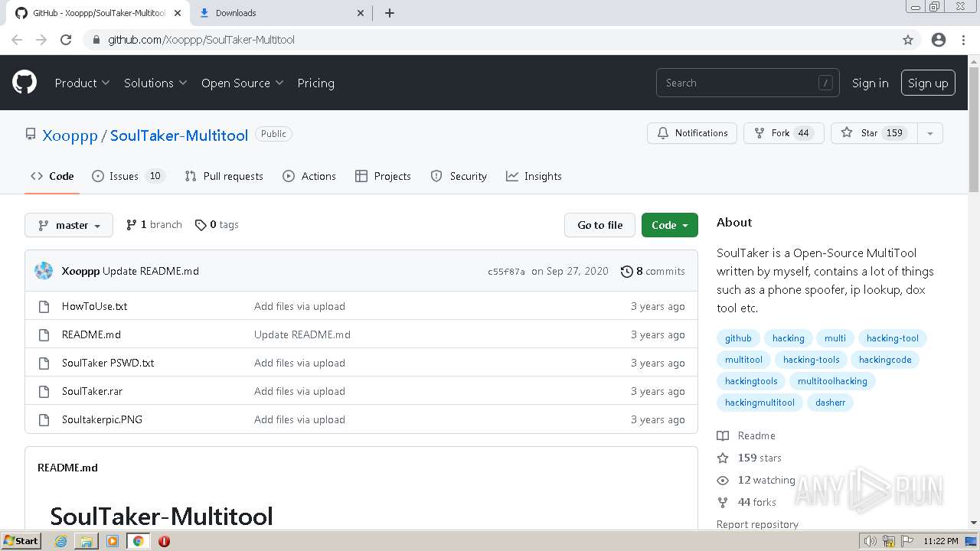View the 8 commits history
The height and width of the screenshot is (551, 980).
[x=653, y=271]
